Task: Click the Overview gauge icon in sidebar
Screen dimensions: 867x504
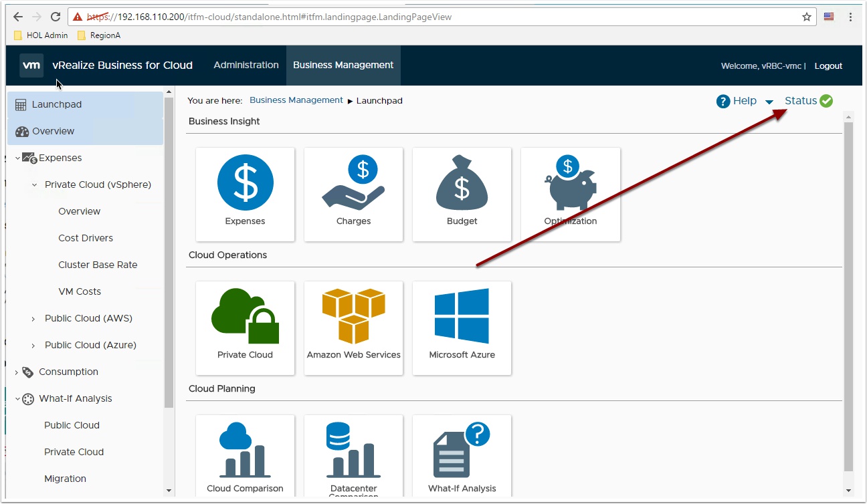Action: [22, 132]
